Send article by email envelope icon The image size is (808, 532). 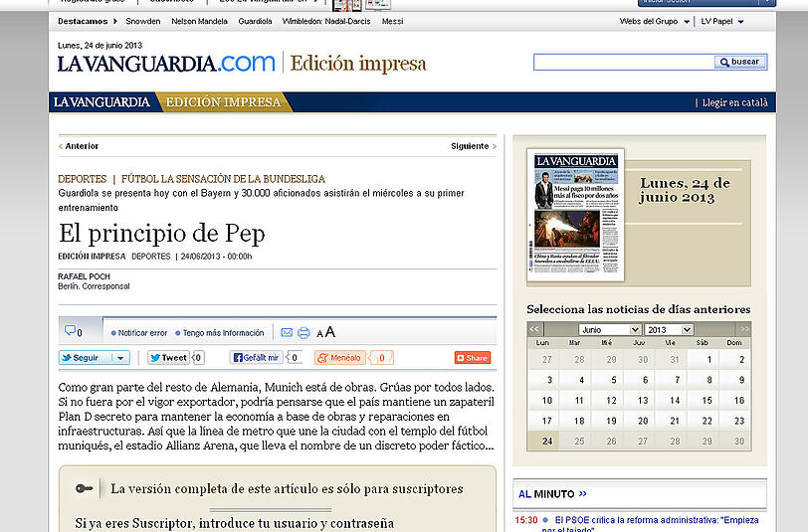pyautogui.click(x=287, y=333)
